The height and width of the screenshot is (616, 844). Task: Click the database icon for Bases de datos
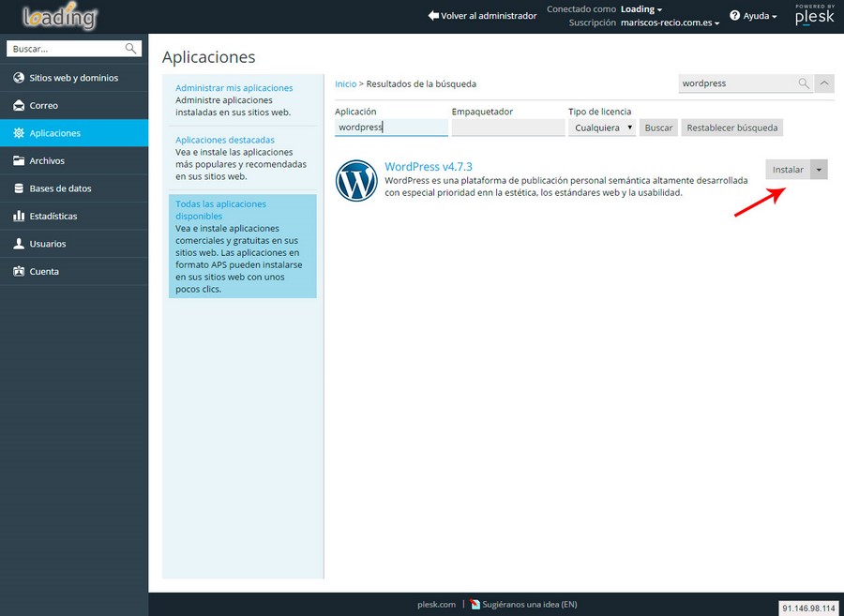[19, 188]
